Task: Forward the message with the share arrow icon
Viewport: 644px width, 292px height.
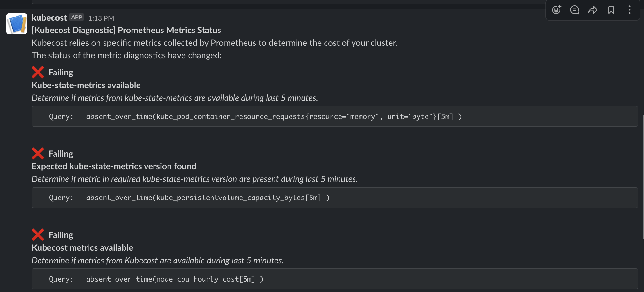Action: coord(593,10)
